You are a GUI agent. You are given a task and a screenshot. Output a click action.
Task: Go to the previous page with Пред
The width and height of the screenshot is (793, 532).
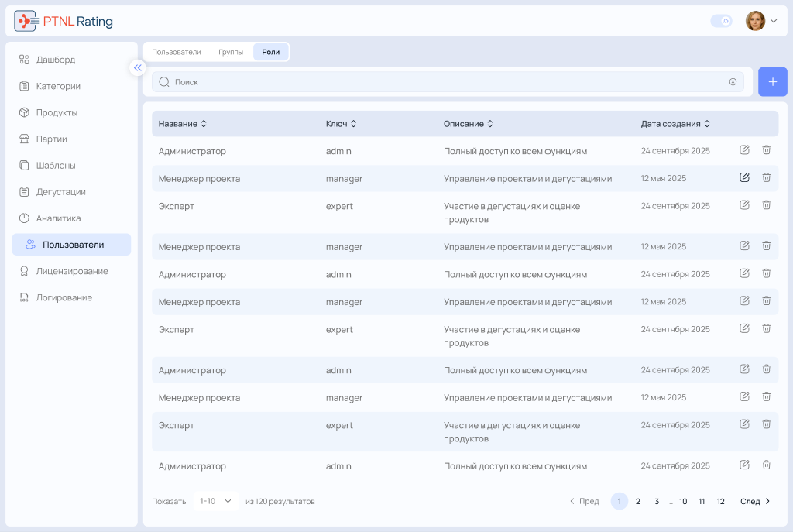(x=584, y=501)
